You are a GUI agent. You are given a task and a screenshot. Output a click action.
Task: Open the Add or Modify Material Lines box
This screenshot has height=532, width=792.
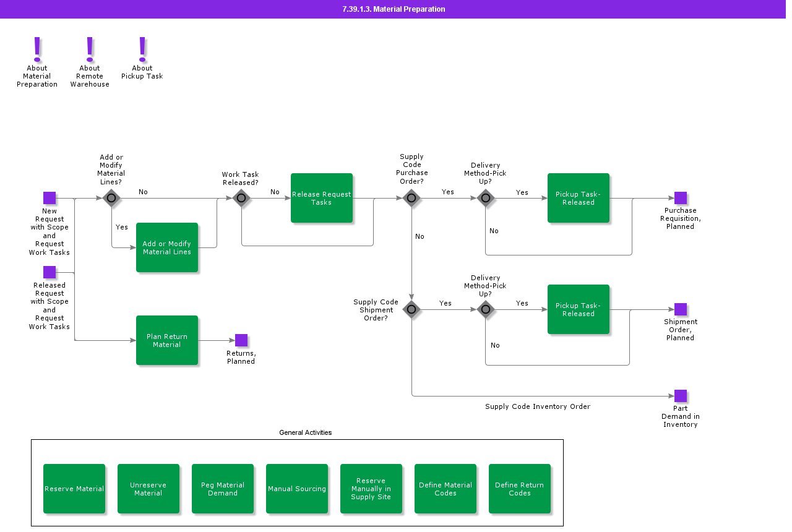pos(167,247)
